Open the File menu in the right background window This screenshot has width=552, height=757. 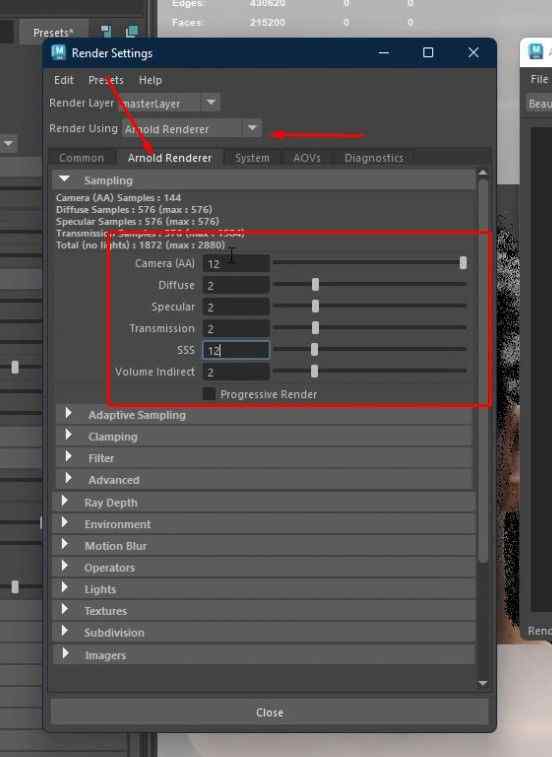tap(539, 79)
